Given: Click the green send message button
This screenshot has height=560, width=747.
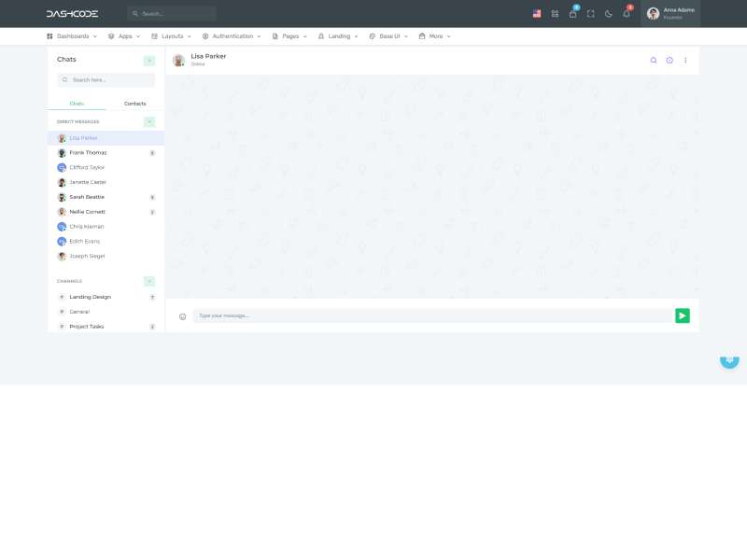Looking at the screenshot, I should coord(683,315).
